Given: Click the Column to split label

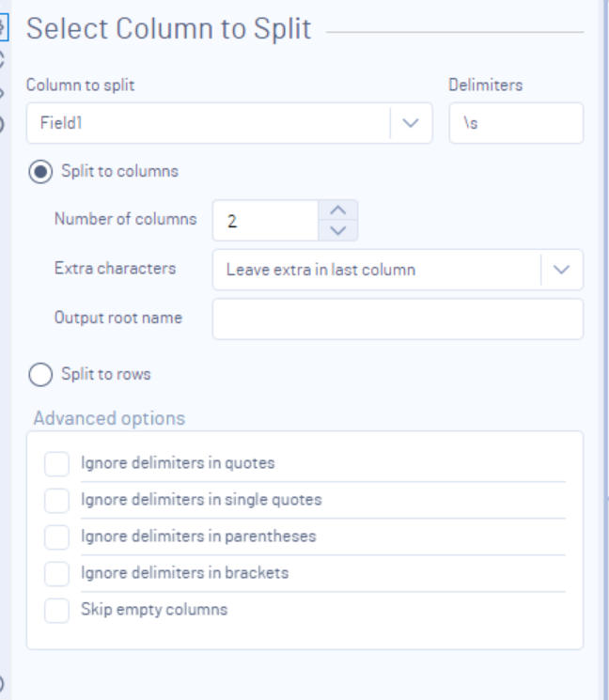Looking at the screenshot, I should 81,86.
